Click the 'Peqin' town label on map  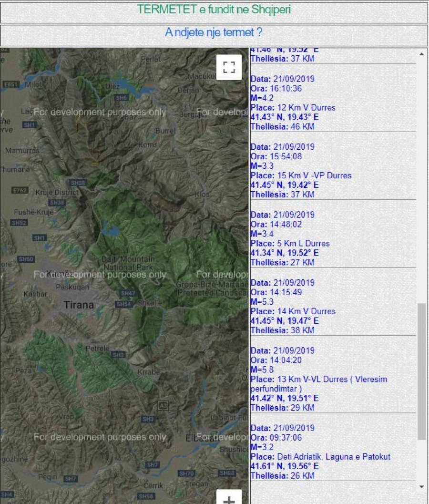(47, 476)
